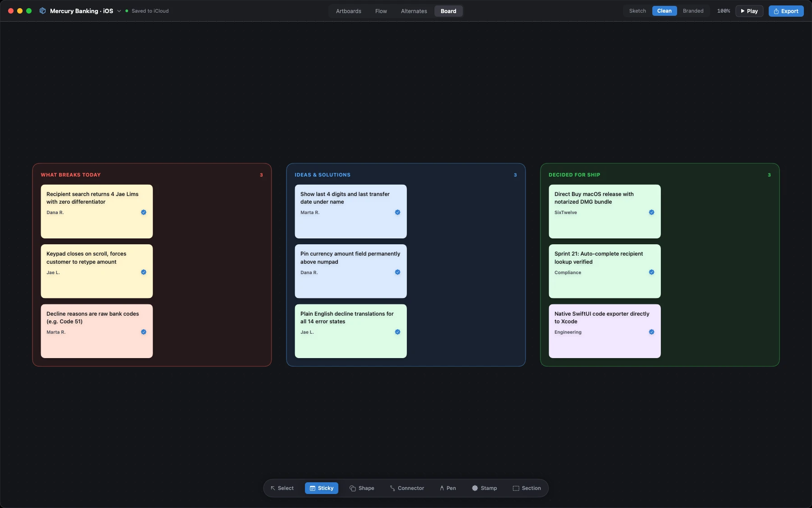Click verified badge on Keypad closes sticky
The width and height of the screenshot is (812, 508).
point(143,272)
